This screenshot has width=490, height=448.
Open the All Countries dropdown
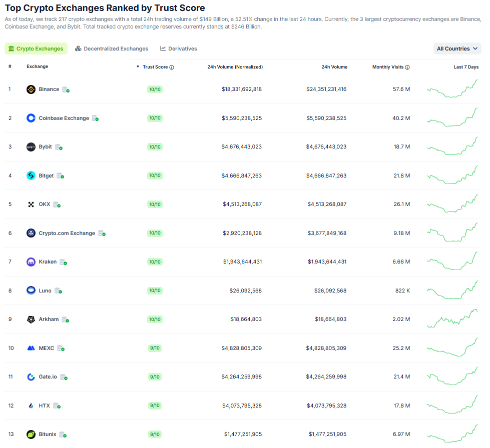(x=457, y=48)
